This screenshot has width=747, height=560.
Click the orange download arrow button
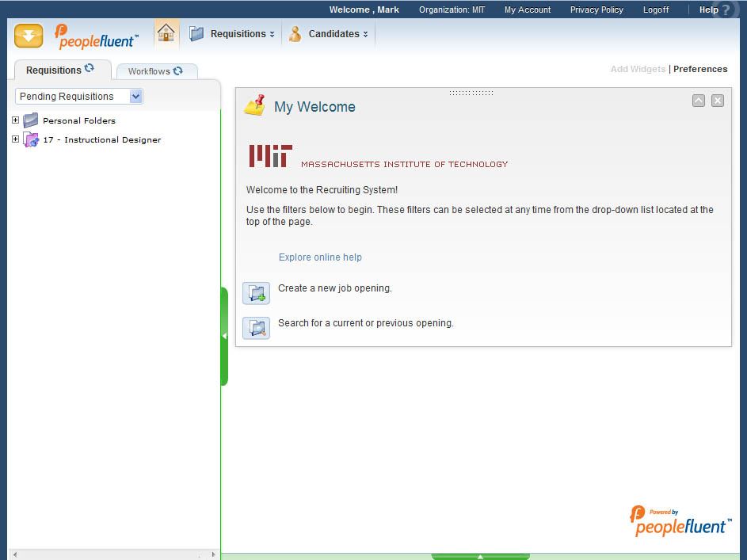29,36
